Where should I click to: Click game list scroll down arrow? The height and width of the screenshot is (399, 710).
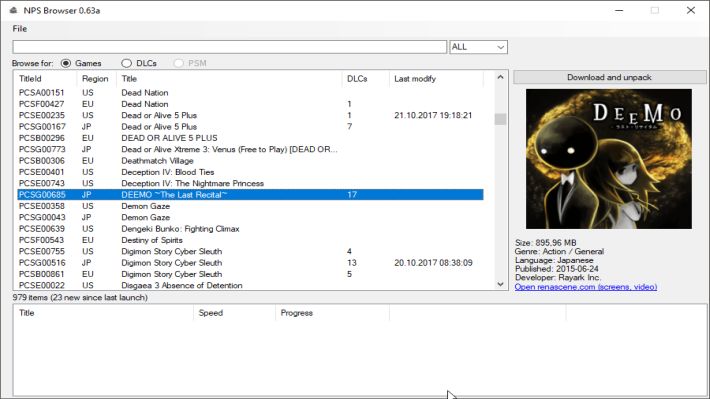point(500,284)
